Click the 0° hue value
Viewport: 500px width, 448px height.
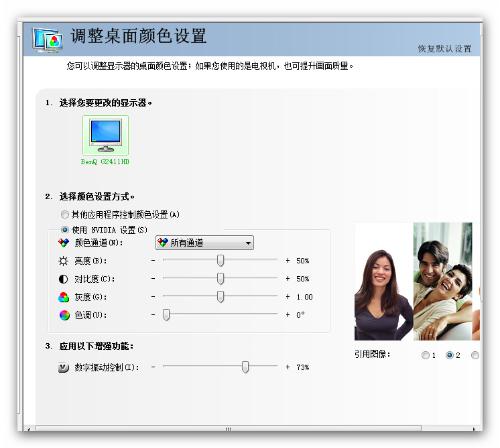(300, 315)
